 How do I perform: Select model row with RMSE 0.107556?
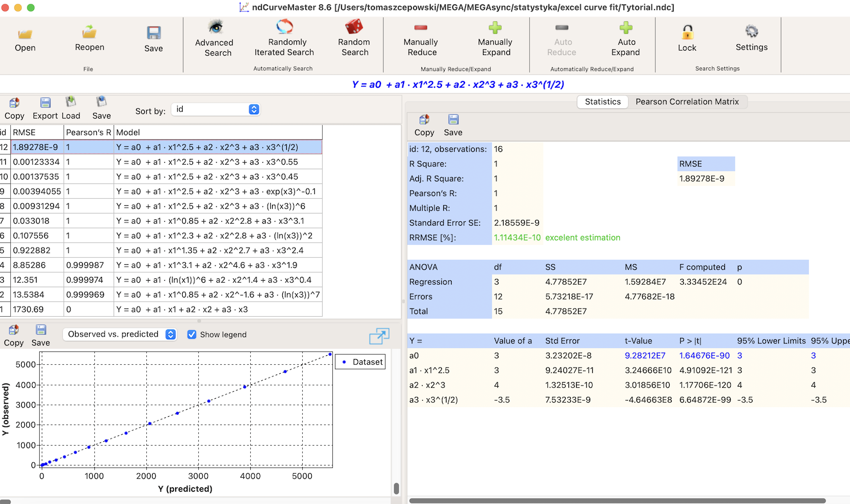pyautogui.click(x=160, y=236)
